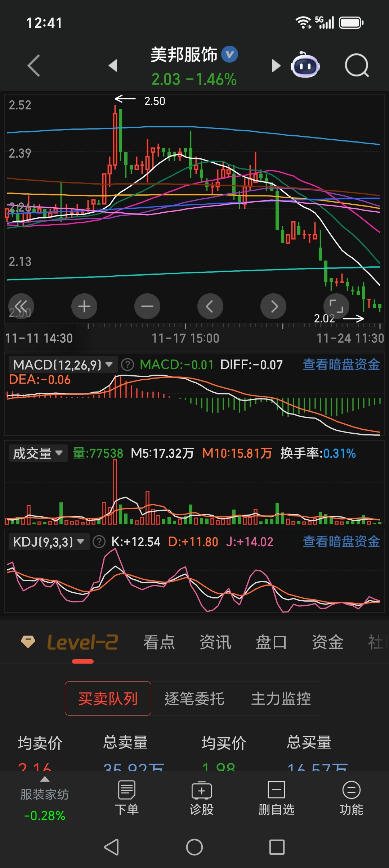This screenshot has height=868, width=389.
Task: Go to next stock with right triangle
Action: (276, 65)
